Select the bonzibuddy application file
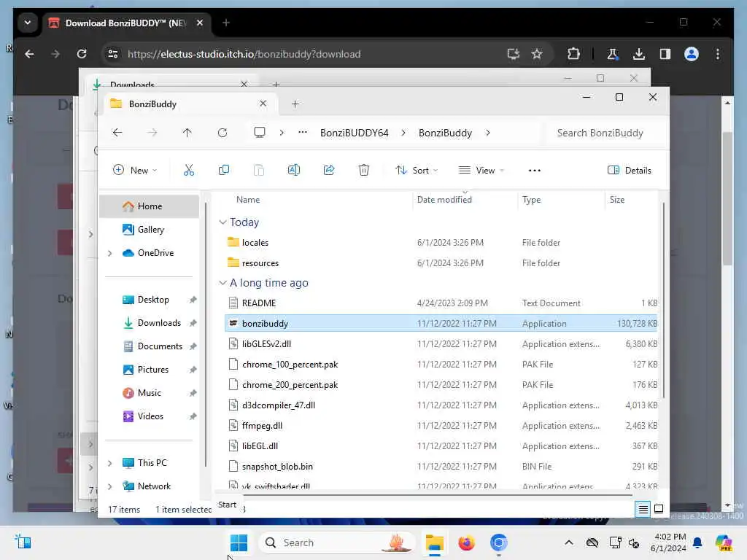The width and height of the screenshot is (747, 560). pyautogui.click(x=441, y=323)
